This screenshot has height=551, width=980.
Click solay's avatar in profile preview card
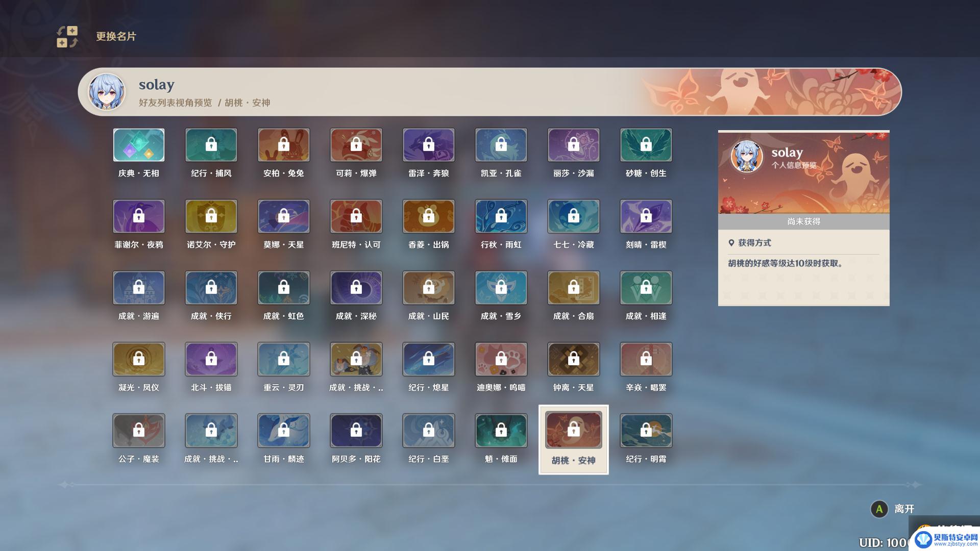[x=747, y=156]
